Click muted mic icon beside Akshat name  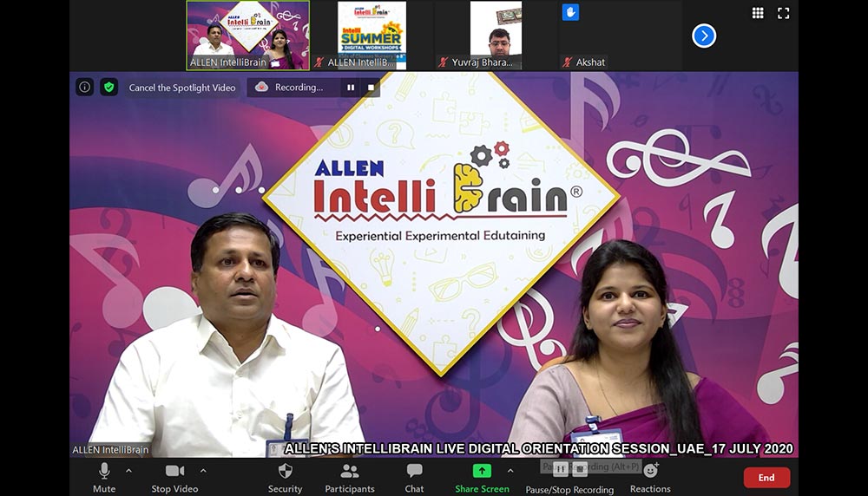tap(567, 62)
